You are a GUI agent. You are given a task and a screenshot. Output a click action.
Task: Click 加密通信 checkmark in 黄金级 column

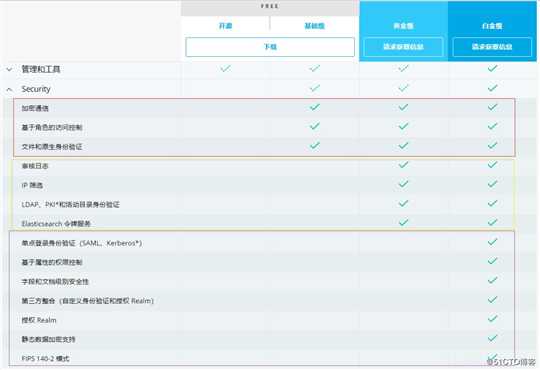click(403, 107)
